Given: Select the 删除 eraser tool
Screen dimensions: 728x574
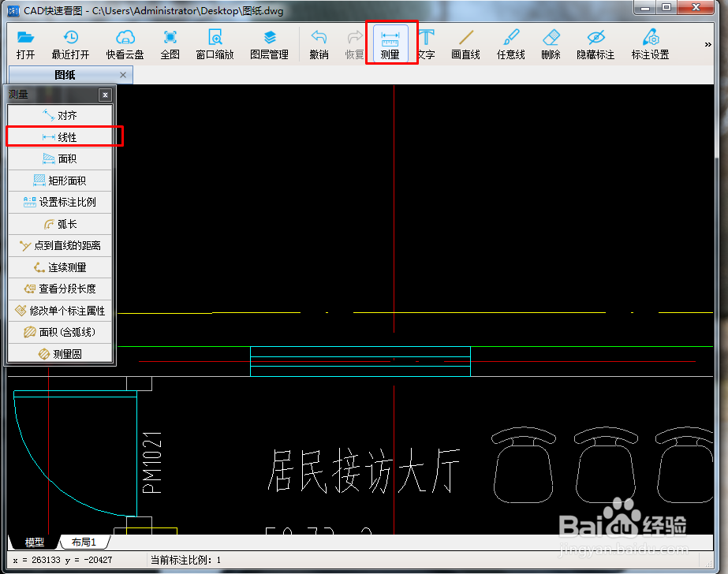Looking at the screenshot, I should pyautogui.click(x=551, y=44).
